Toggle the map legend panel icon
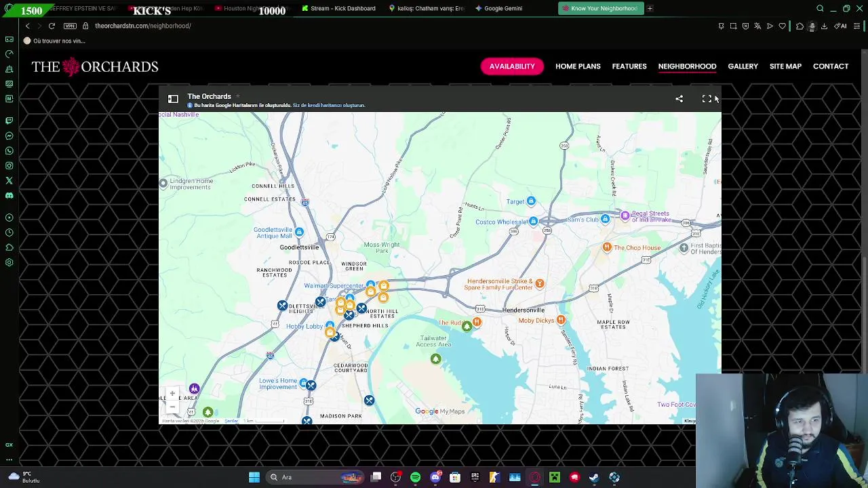This screenshot has height=488, width=868. (x=173, y=99)
